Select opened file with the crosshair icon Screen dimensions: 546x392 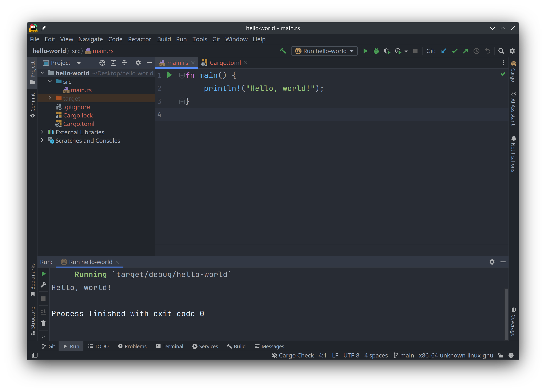click(102, 63)
